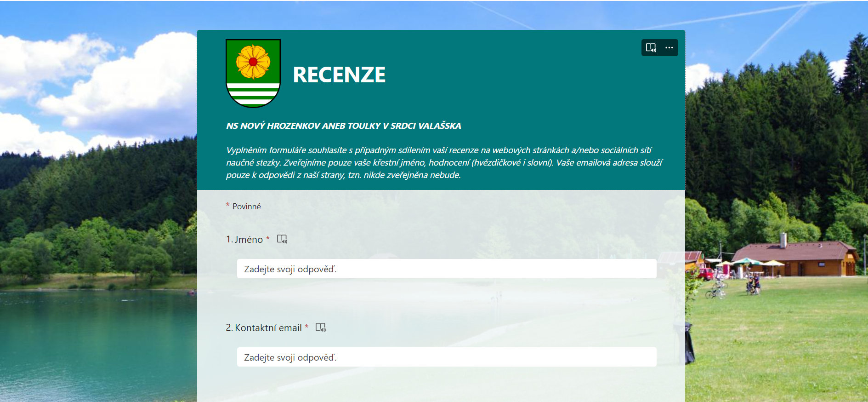Select the question label 1. Jméno
This screenshot has height=402, width=868.
click(244, 240)
